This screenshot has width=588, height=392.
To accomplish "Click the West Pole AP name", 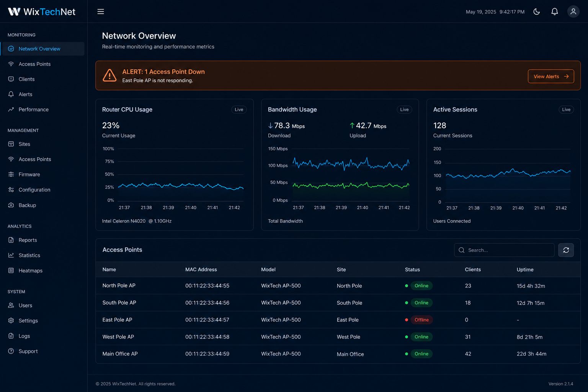I will tap(118, 337).
